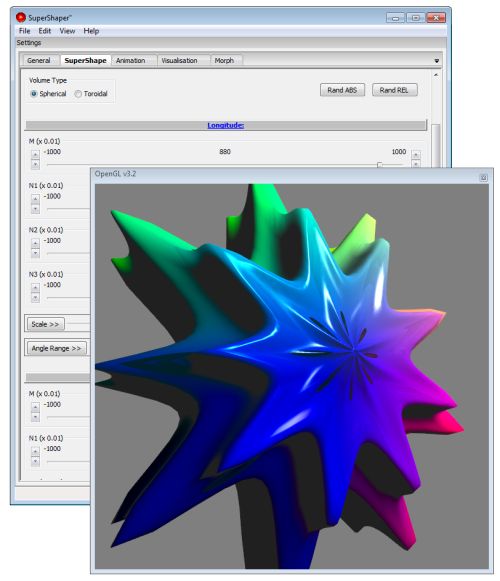Screen dimensions: 500x581
Task: Click the Rand REL button
Action: (394, 90)
